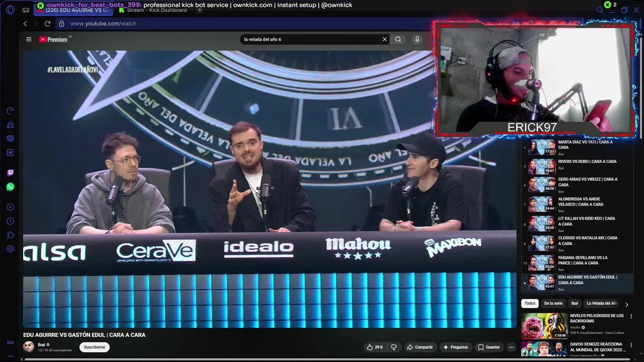This screenshot has width=644, height=362.
Task: Select the Ibai filter chip
Action: (575, 303)
